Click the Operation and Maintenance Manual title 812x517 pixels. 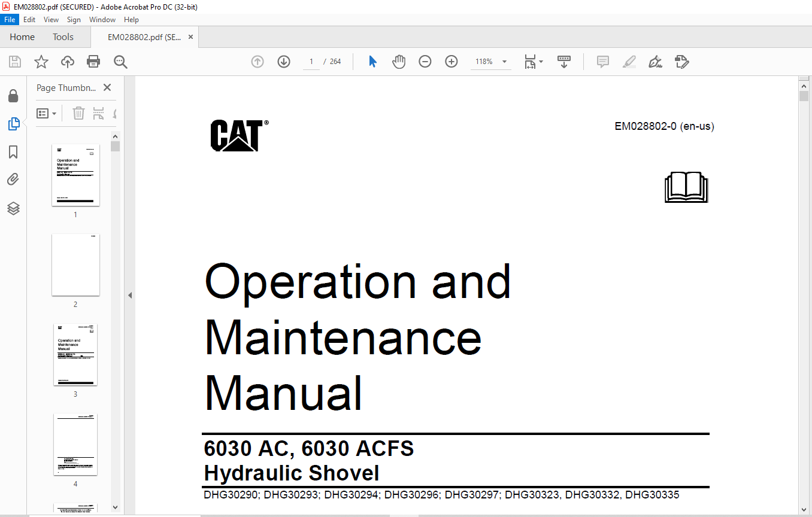click(357, 337)
